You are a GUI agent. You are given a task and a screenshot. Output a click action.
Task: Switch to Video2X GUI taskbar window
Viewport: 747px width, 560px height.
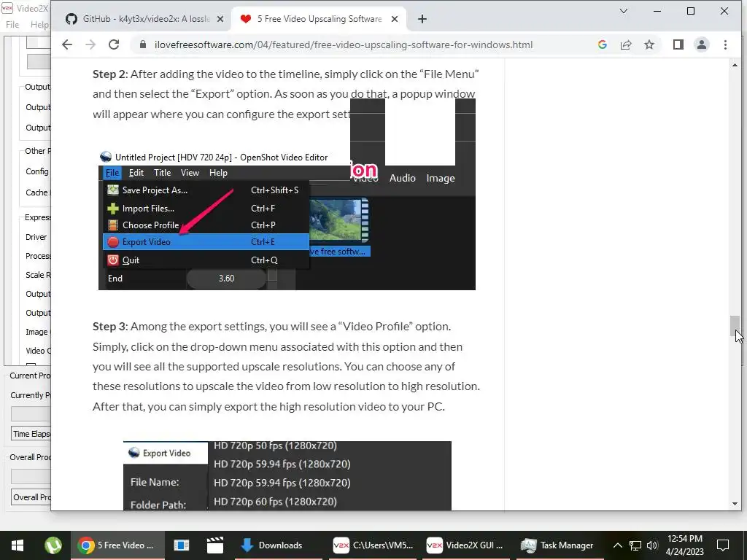coord(465,545)
